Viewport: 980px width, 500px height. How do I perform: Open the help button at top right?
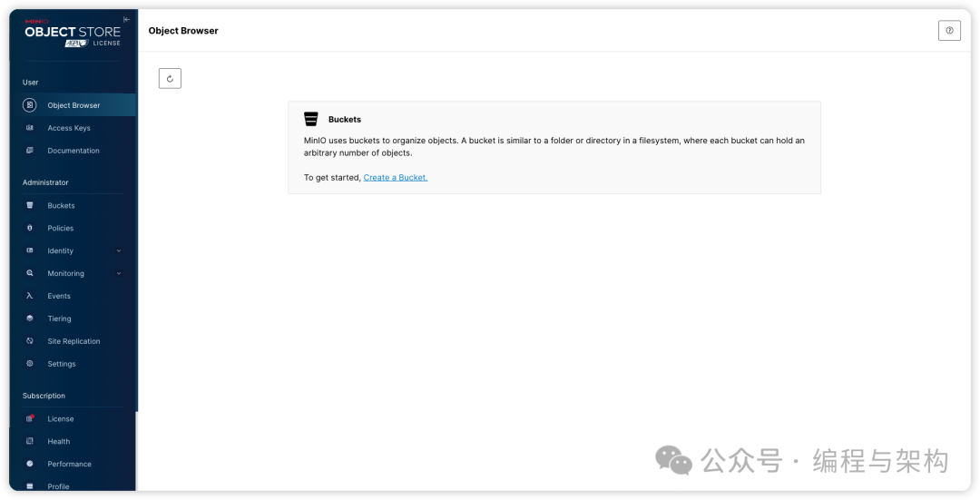pos(949,30)
